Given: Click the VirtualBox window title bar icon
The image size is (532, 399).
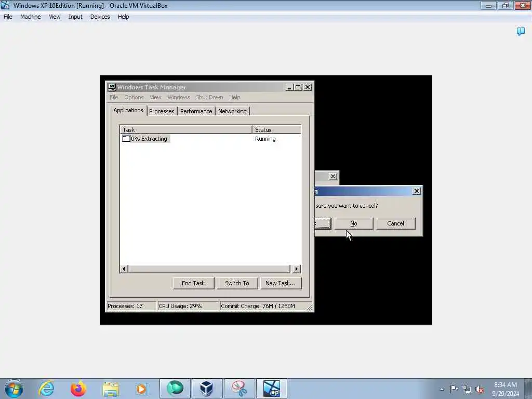Looking at the screenshot, I should tap(5, 5).
